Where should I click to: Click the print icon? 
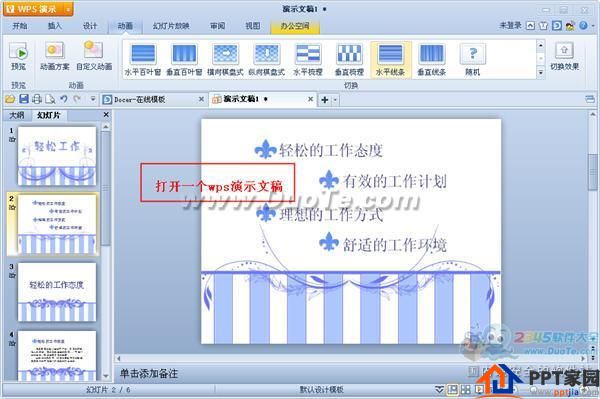[37, 99]
